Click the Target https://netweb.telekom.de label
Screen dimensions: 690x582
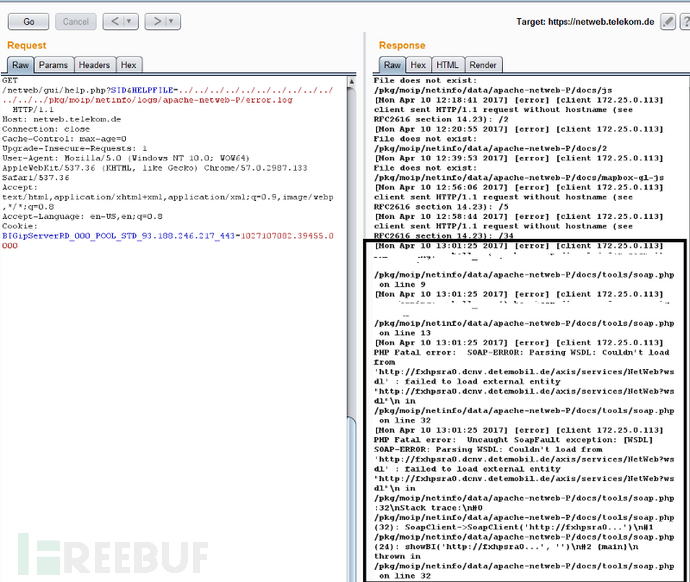coord(585,22)
